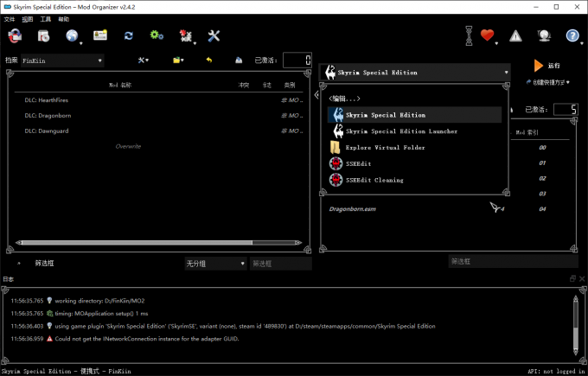Click the lightbulb icon on working directory log
The image size is (588, 376).
49,300
